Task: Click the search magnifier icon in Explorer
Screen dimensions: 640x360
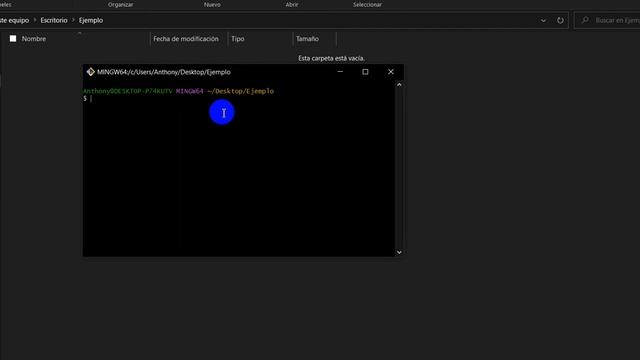Action: click(585, 20)
